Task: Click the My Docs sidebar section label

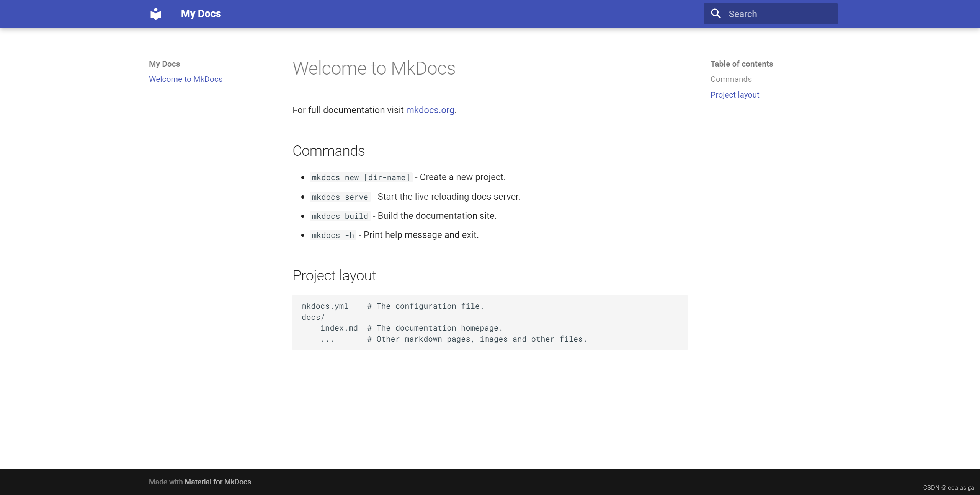Action: click(x=164, y=64)
